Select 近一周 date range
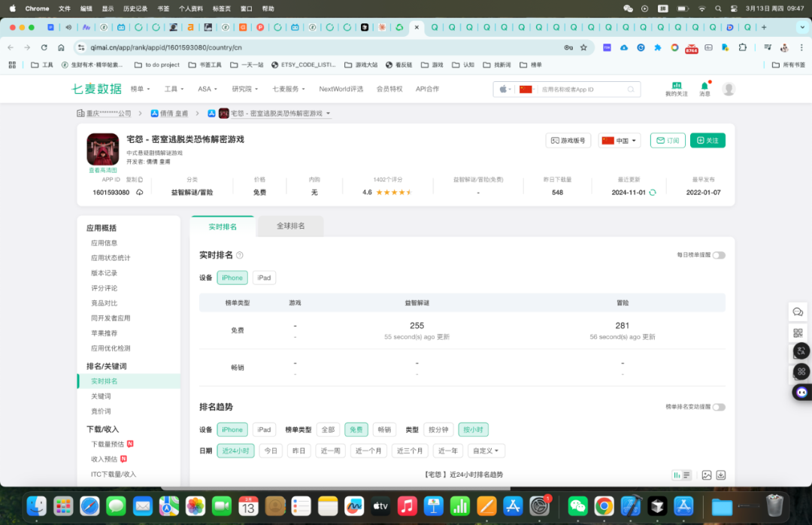 pos(330,451)
